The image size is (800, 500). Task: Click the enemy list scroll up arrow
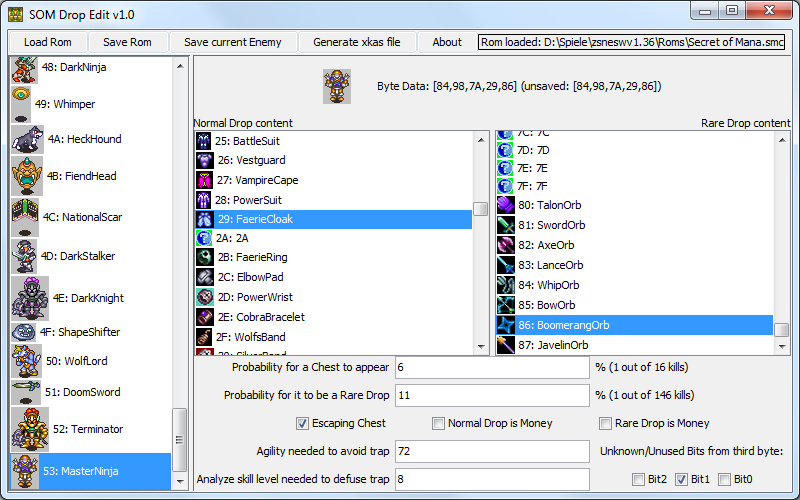(x=180, y=66)
